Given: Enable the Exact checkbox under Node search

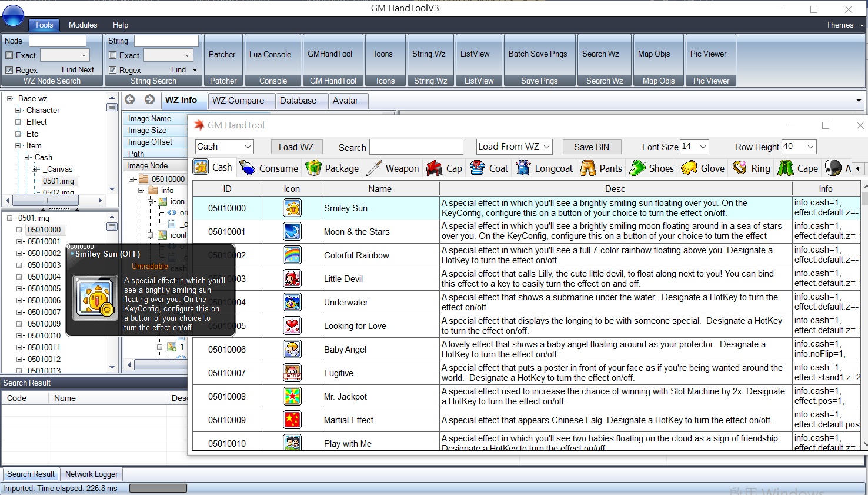Looking at the screenshot, I should [10, 55].
